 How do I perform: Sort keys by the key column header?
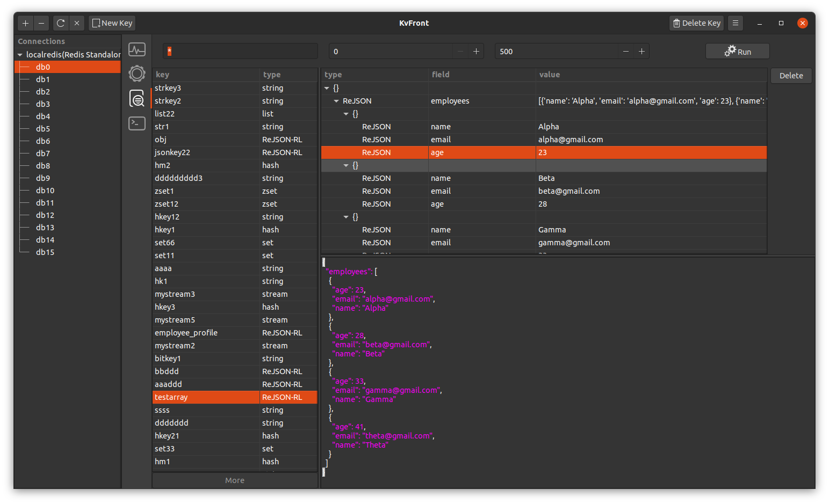206,75
